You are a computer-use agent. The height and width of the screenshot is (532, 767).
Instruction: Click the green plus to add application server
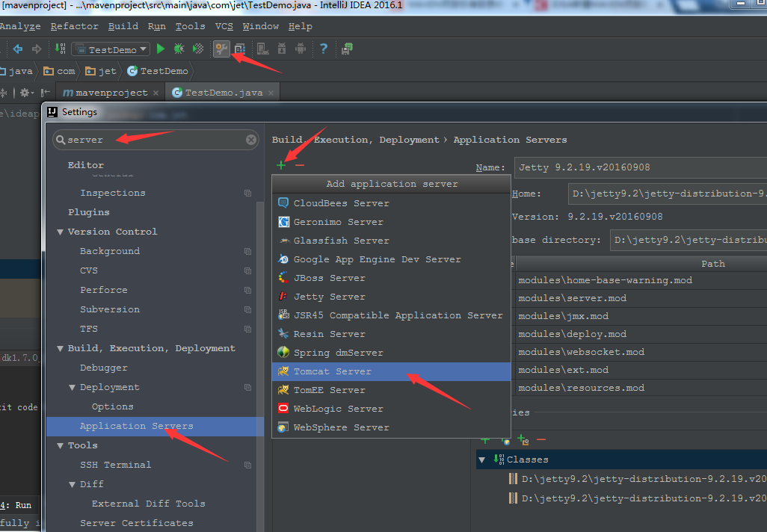pyautogui.click(x=281, y=165)
